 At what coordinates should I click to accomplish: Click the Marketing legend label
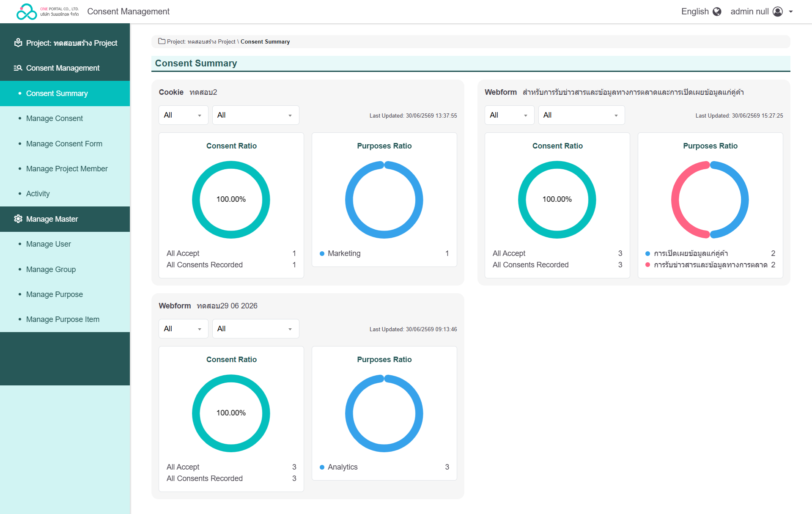[344, 253]
